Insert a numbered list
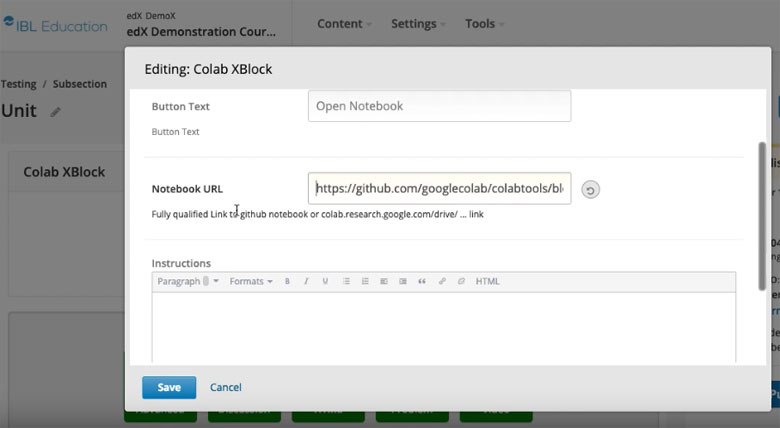The width and height of the screenshot is (780, 428). 365,282
